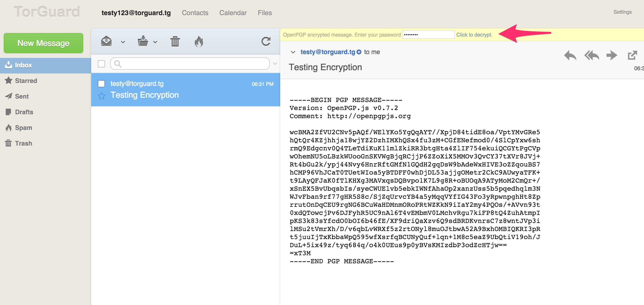Switch to the Files tab
644x305 pixels.
265,13
